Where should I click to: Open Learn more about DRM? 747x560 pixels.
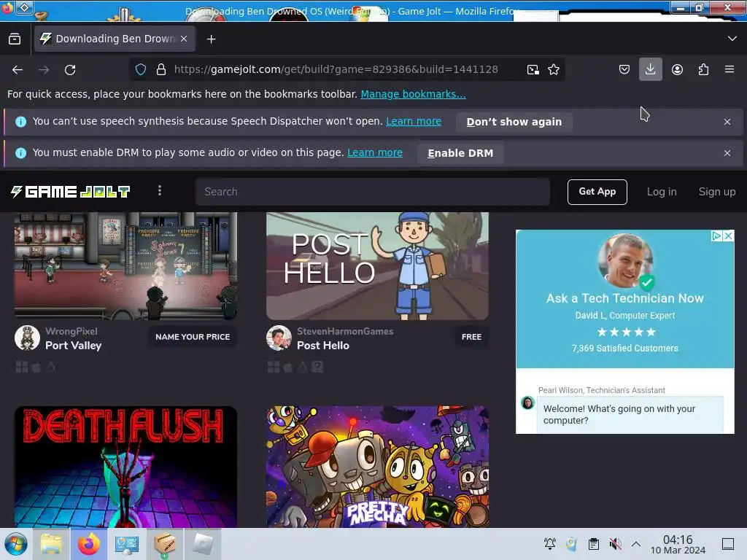tap(375, 153)
